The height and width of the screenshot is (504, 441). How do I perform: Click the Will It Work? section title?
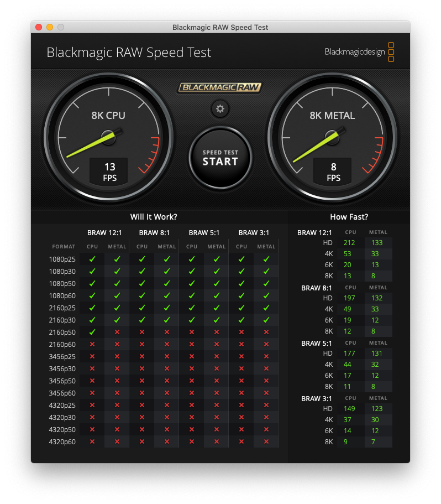(154, 217)
